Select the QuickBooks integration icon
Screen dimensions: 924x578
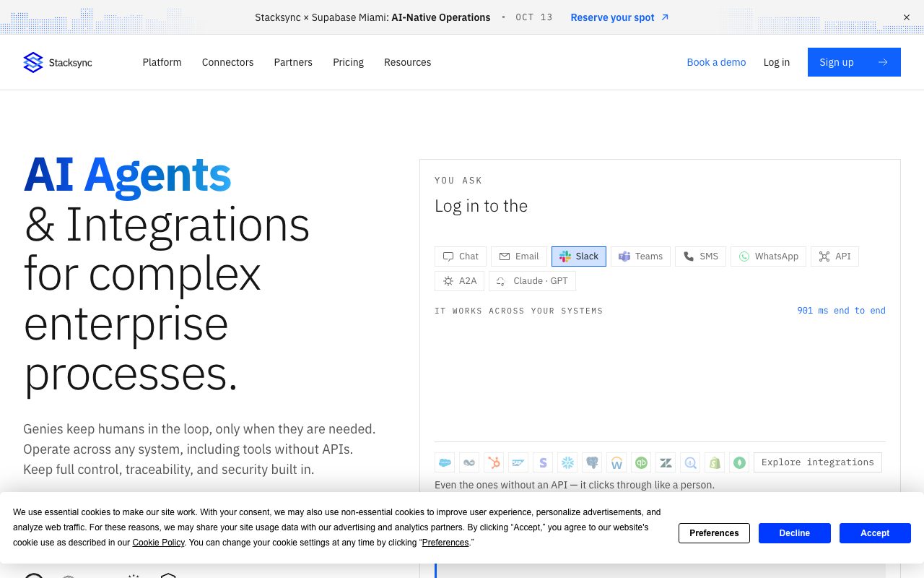(641, 462)
